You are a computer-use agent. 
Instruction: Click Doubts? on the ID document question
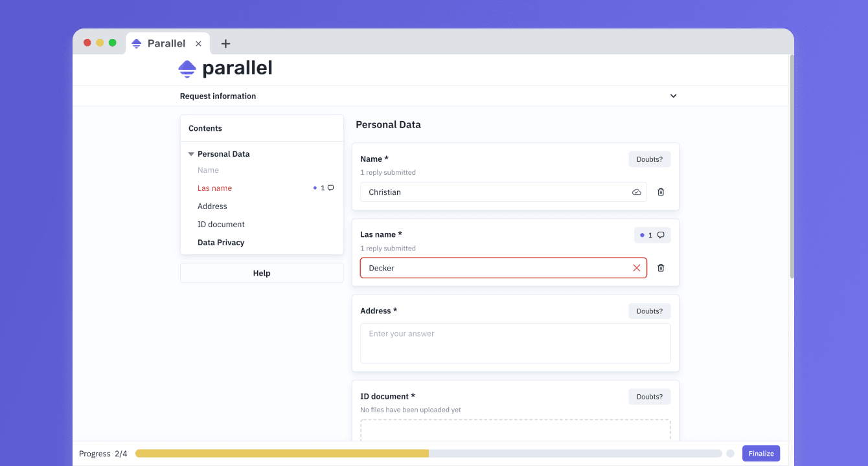coord(649,396)
